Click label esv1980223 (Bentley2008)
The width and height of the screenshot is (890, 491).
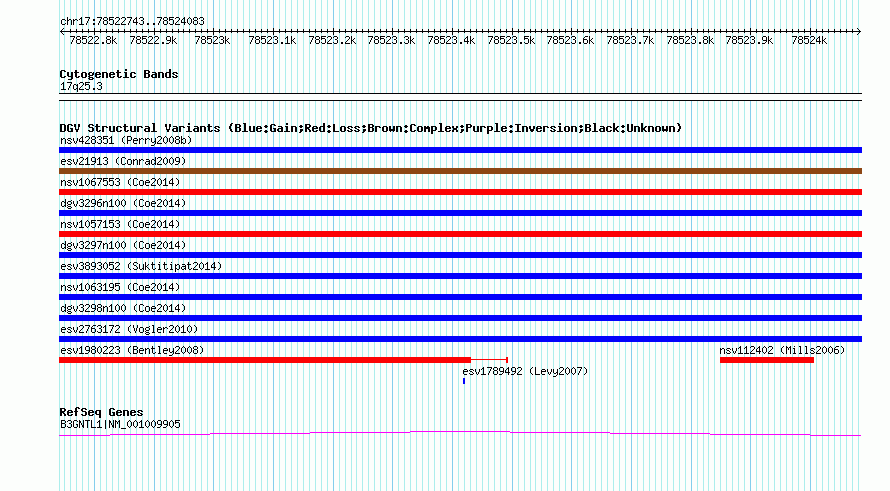(x=132, y=350)
